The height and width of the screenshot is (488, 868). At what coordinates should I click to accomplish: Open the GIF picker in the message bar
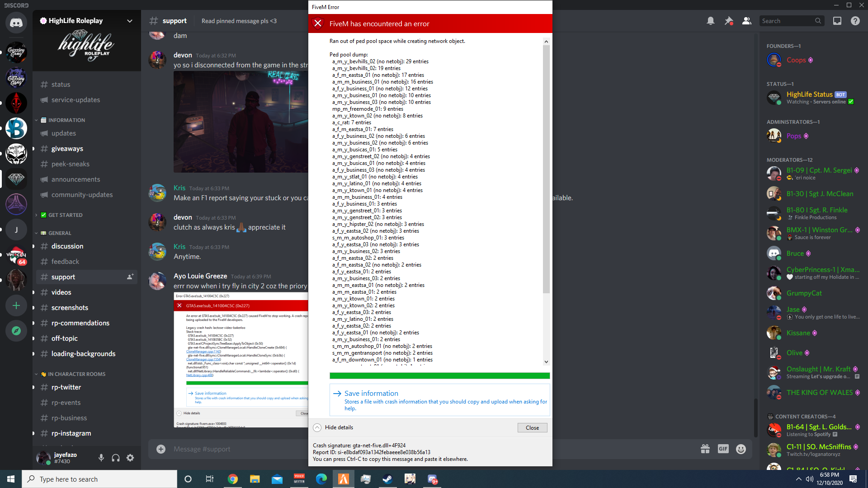tap(723, 449)
